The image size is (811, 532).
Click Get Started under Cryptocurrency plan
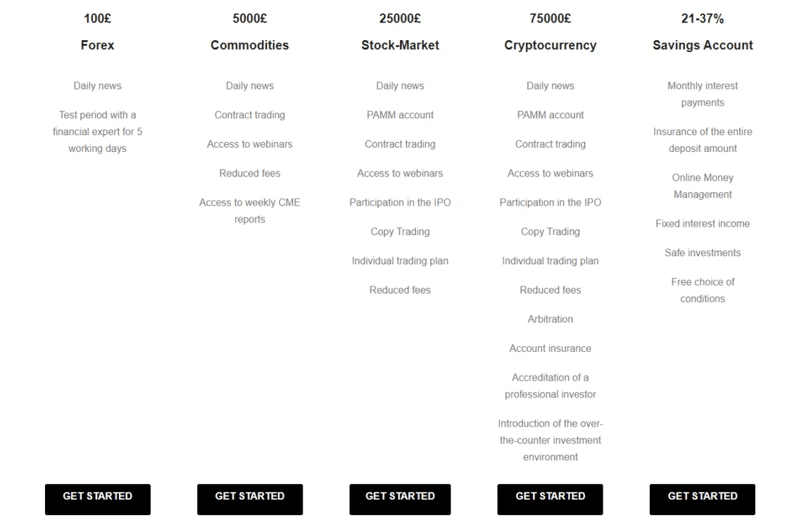551,499
